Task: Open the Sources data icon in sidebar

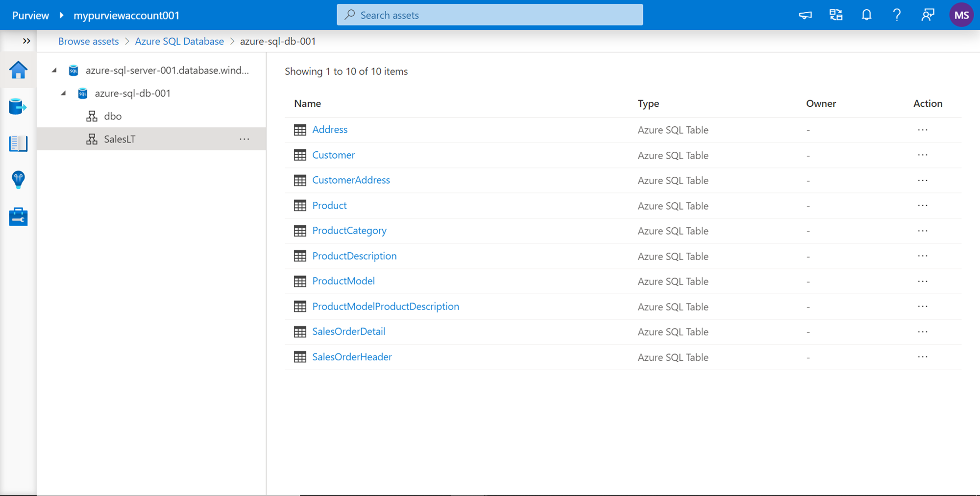Action: (x=18, y=107)
